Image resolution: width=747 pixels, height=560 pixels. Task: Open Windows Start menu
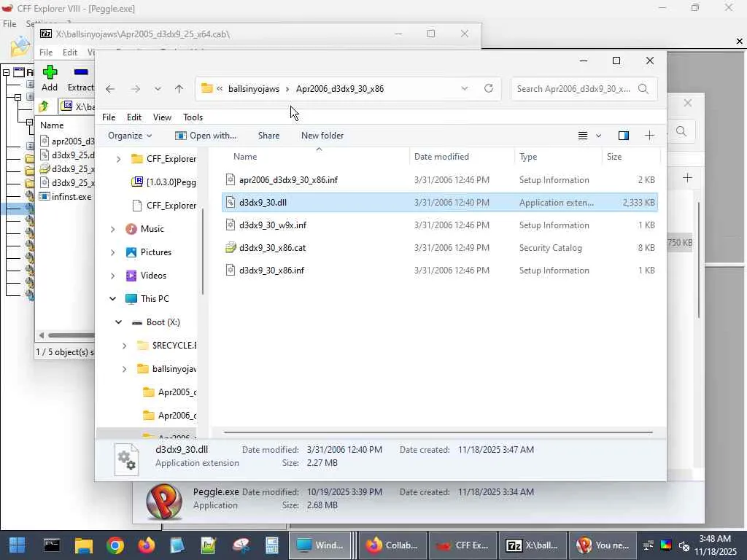coord(18,545)
